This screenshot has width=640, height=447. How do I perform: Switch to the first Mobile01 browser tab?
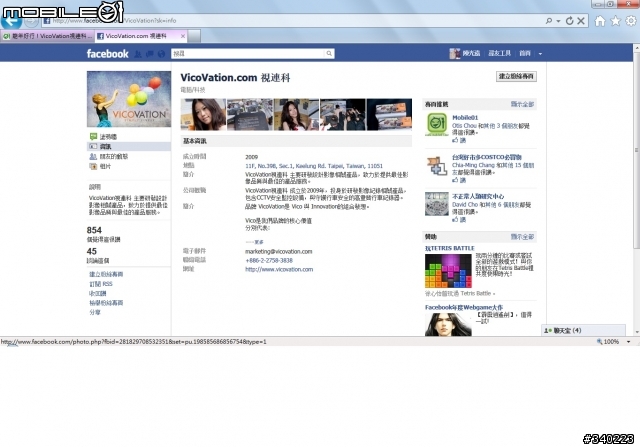48,36
